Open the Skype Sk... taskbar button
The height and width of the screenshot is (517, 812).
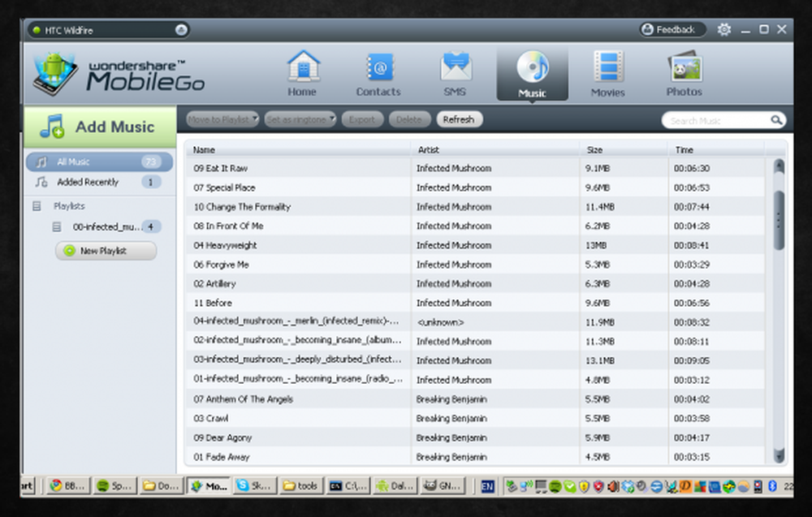coord(254,486)
